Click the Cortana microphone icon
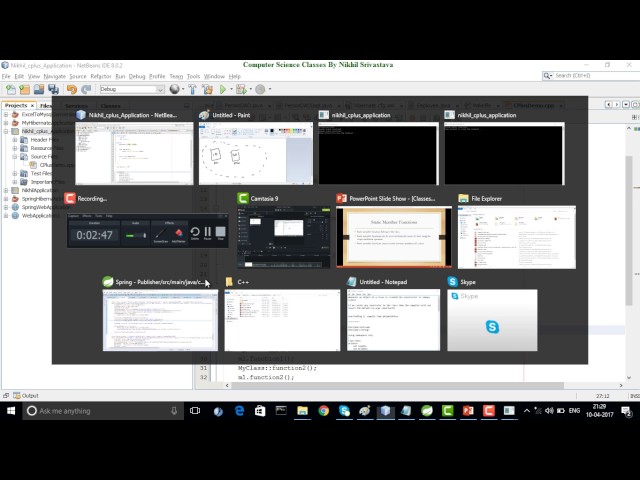Screen dimensions: 640x480 click(174, 411)
